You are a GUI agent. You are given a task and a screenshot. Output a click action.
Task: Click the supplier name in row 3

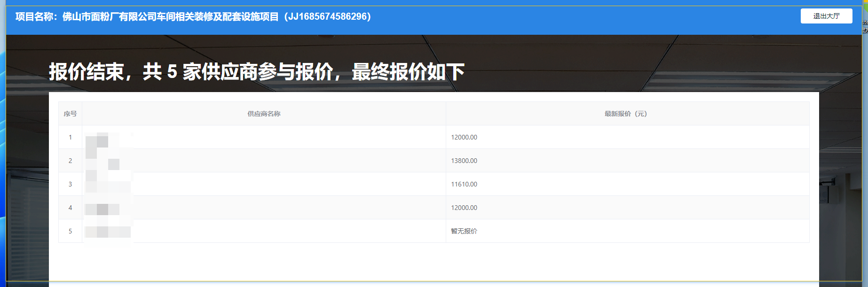pyautogui.click(x=108, y=184)
